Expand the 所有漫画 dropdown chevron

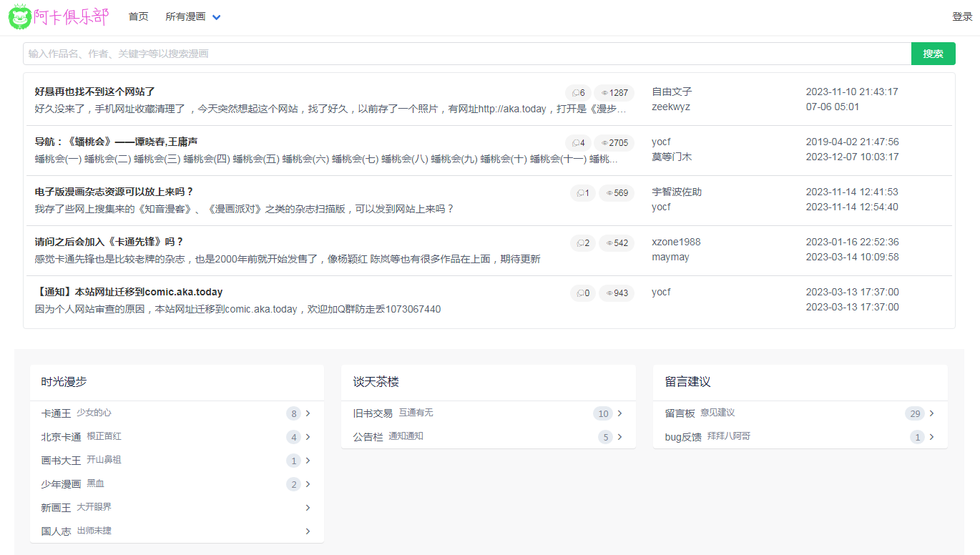[217, 16]
